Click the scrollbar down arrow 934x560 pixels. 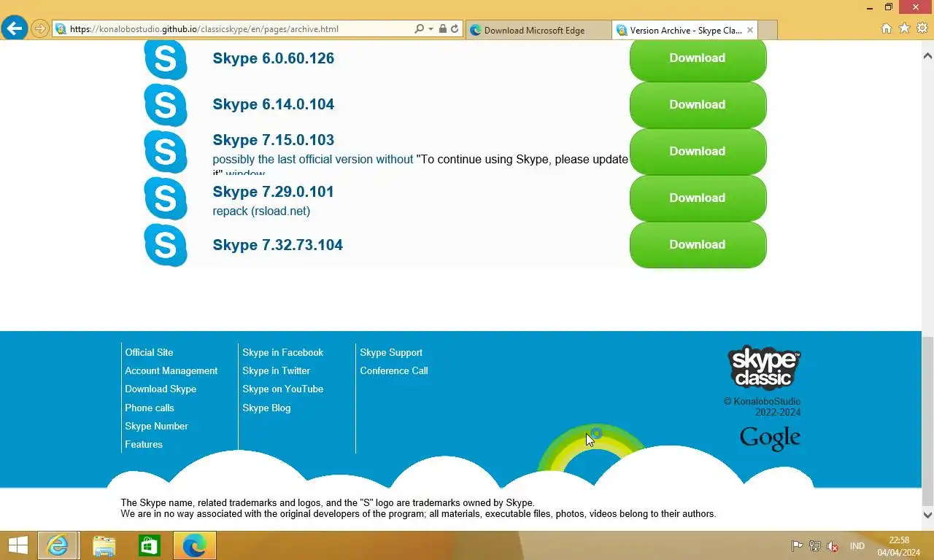pyautogui.click(x=927, y=516)
